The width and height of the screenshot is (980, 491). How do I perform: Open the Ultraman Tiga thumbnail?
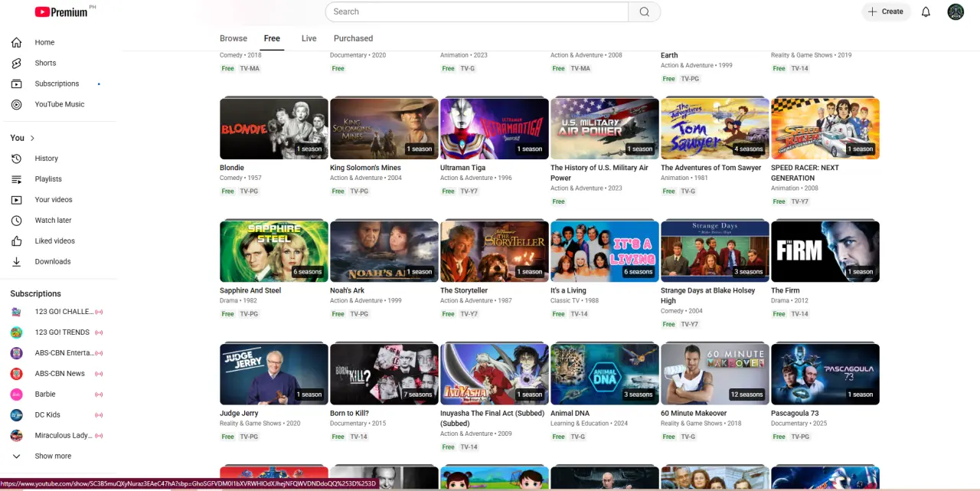click(x=495, y=129)
